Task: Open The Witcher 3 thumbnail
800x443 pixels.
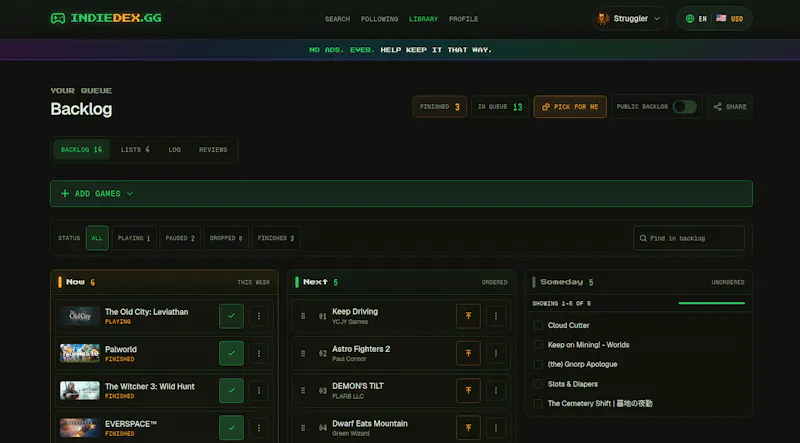Action: click(80, 390)
